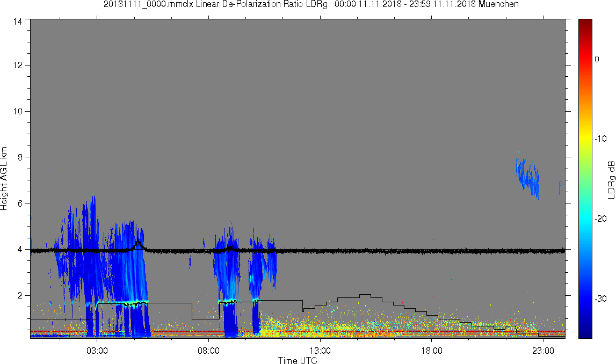This screenshot has width=616, height=364.
Task: Click the 'Height AGL km' y-axis label
Action: 4,179
